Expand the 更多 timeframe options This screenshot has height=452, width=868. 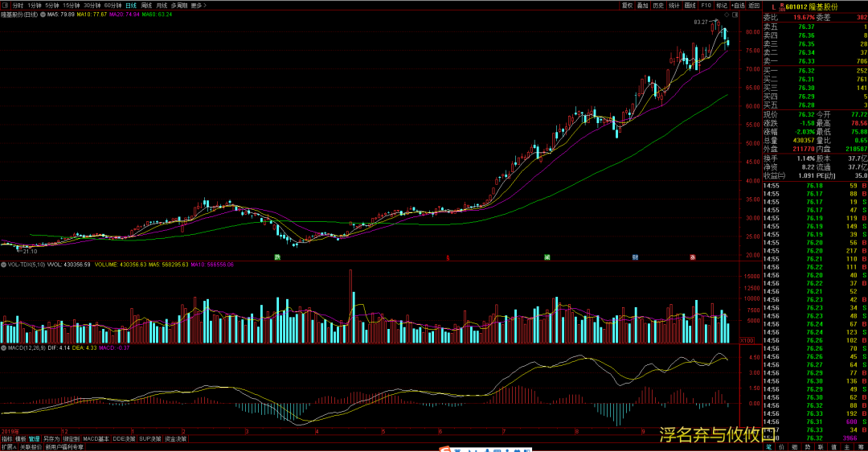(x=197, y=5)
